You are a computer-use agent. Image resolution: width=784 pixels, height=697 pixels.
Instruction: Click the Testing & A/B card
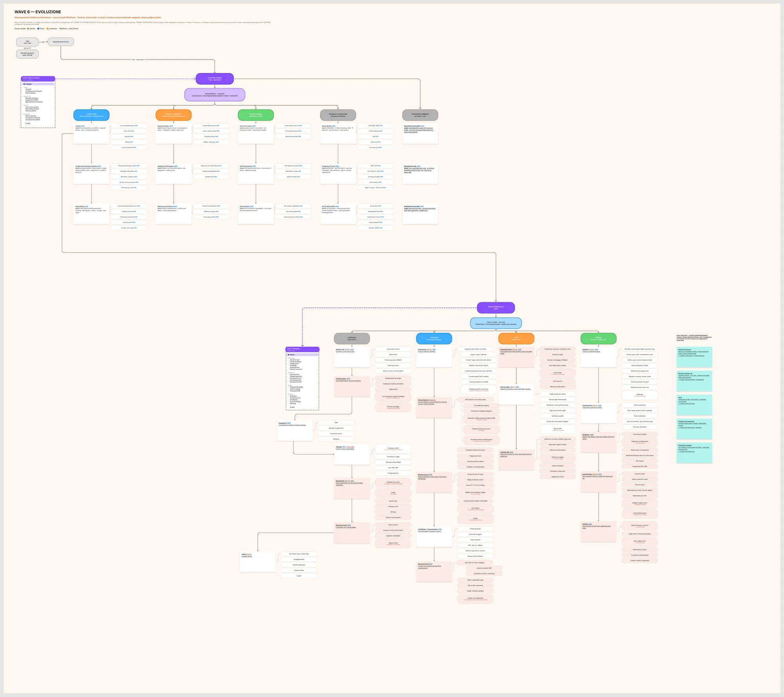516,460
